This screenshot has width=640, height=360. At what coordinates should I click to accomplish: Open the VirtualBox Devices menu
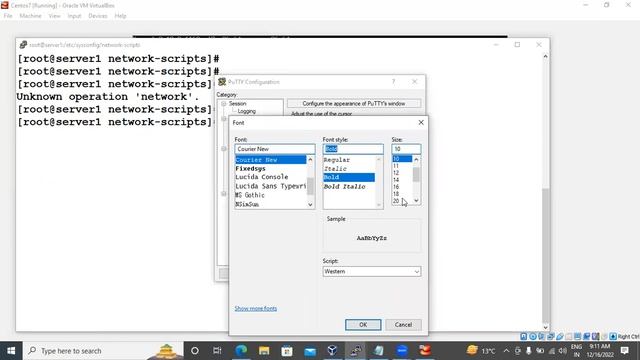pyautogui.click(x=98, y=16)
